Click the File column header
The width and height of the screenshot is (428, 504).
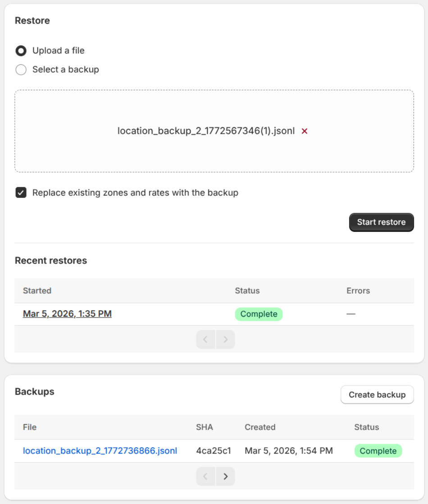point(30,427)
